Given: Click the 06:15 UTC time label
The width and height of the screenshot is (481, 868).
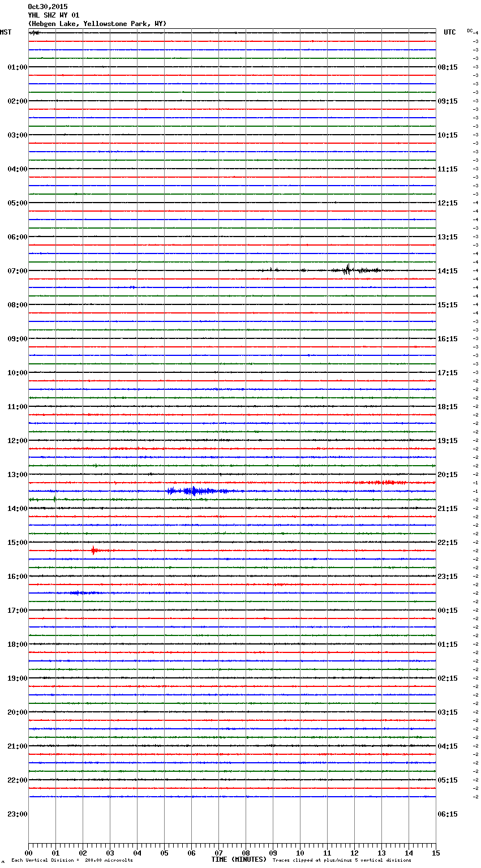Looking at the screenshot, I should [448, 814].
